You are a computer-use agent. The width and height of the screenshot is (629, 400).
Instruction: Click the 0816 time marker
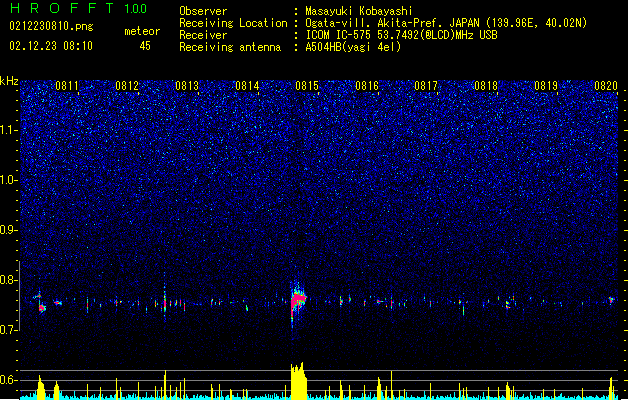pos(367,86)
